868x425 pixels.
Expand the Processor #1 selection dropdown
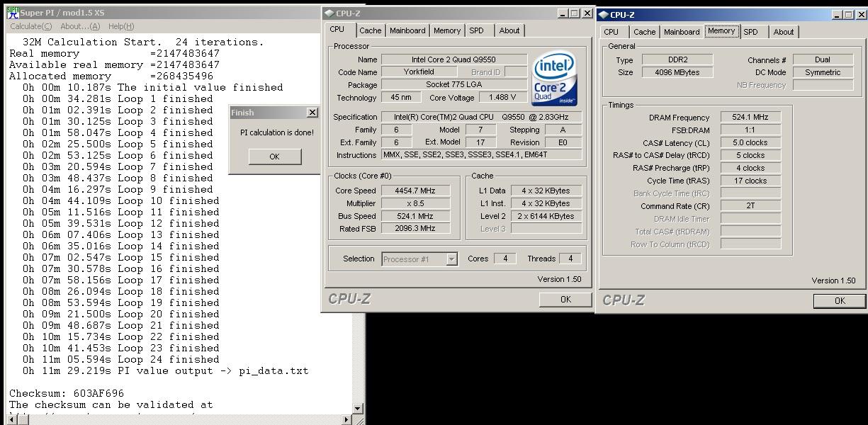451,259
